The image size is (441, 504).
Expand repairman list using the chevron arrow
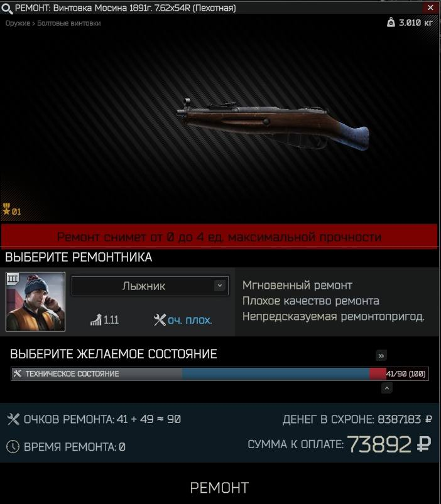click(220, 286)
